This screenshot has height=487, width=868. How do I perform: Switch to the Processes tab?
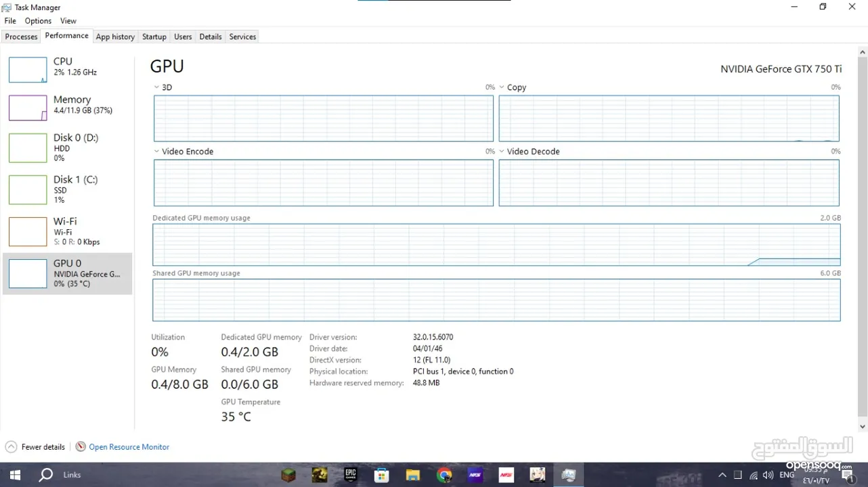point(21,37)
